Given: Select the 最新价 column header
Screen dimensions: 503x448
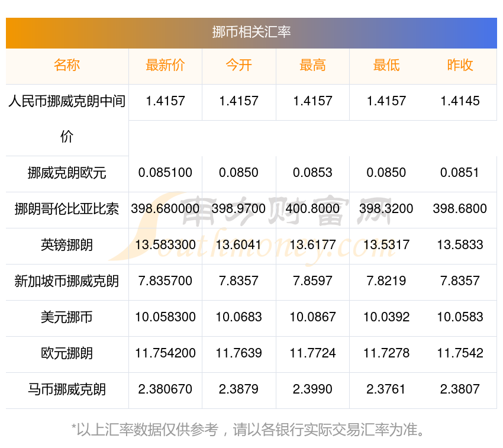Looking at the screenshot, I should (x=165, y=65).
